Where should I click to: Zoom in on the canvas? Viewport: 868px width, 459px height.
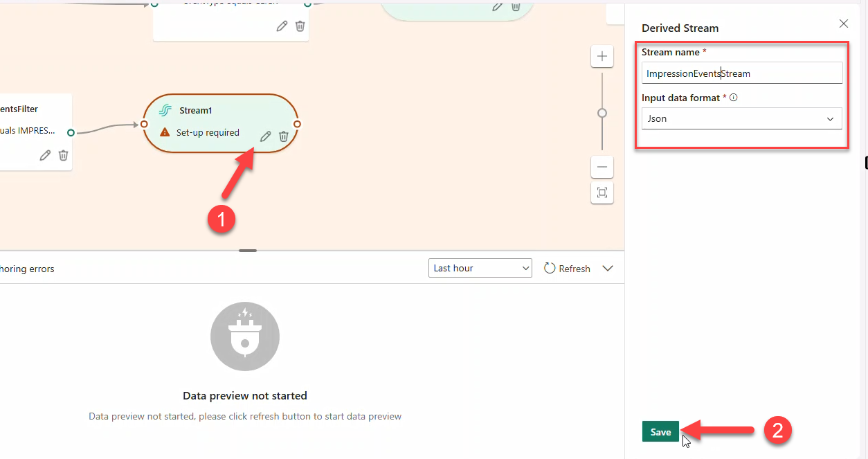[x=602, y=57]
